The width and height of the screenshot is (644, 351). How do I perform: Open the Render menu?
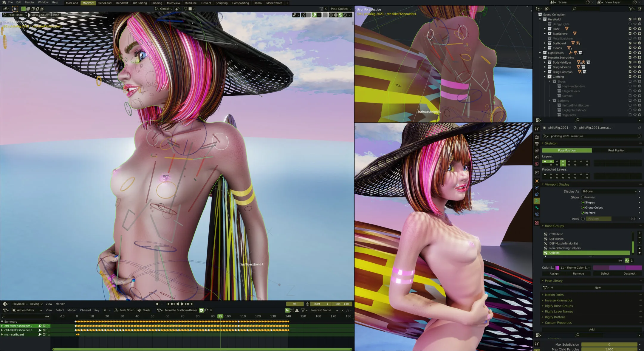[x=30, y=2]
